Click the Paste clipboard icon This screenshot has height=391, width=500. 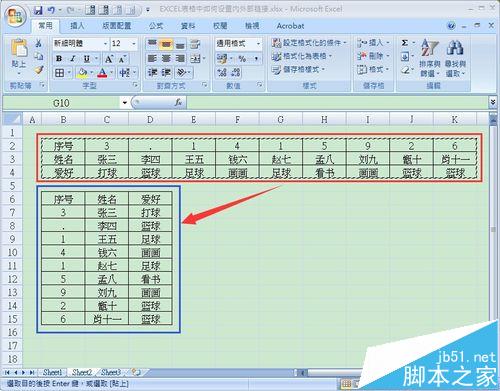(x=19, y=48)
